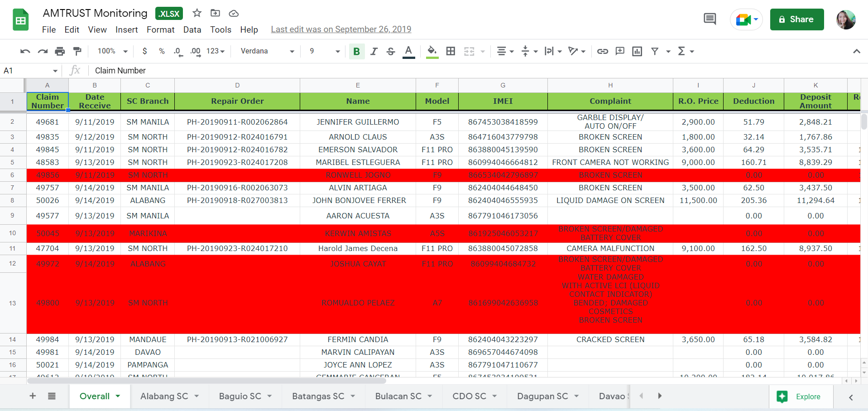Open the Functions sigma menu
868x411 pixels.
(686, 51)
